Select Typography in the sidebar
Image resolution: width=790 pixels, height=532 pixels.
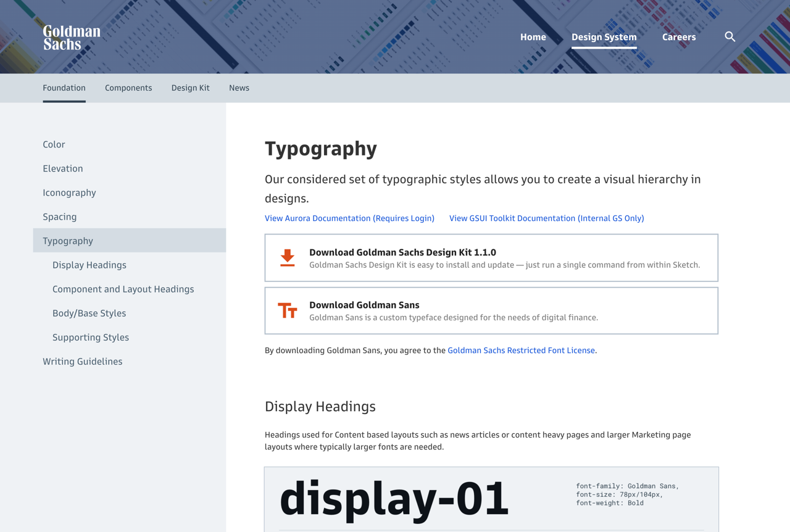[x=130, y=241]
